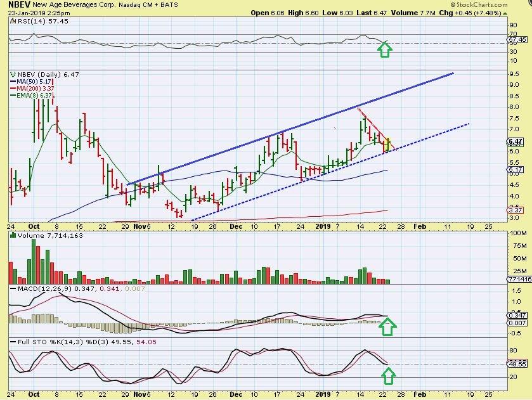Click the green up triangle after Chg value
The width and height of the screenshot is (532, 400).
point(505,13)
